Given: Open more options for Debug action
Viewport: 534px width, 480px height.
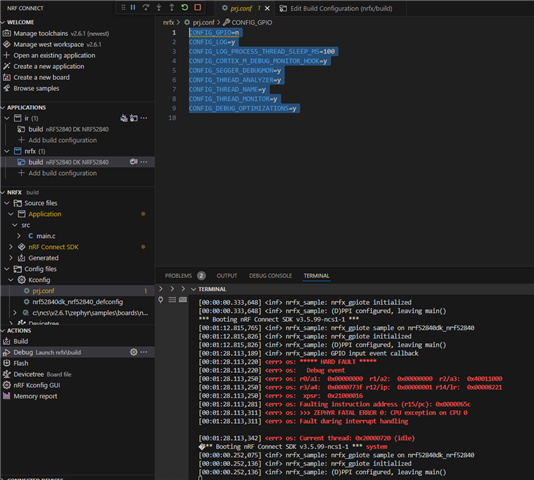Looking at the screenshot, I should (144, 352).
